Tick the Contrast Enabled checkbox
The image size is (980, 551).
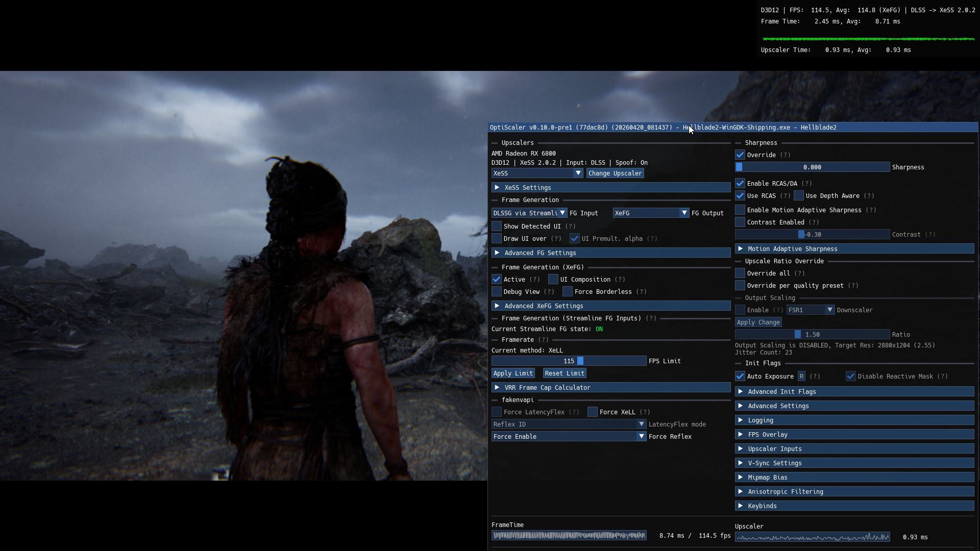pyautogui.click(x=740, y=222)
